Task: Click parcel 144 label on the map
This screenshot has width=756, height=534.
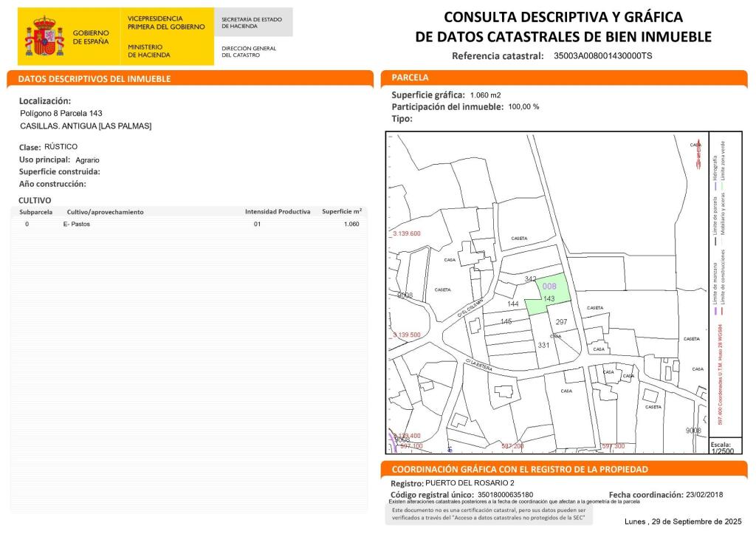Action: [513, 304]
